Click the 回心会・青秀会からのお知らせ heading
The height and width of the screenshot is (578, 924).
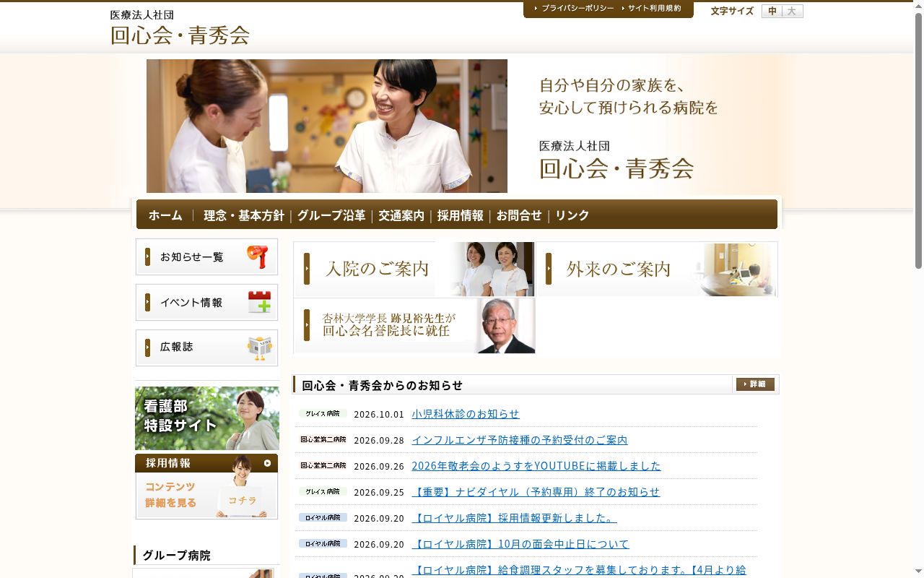pos(382,385)
